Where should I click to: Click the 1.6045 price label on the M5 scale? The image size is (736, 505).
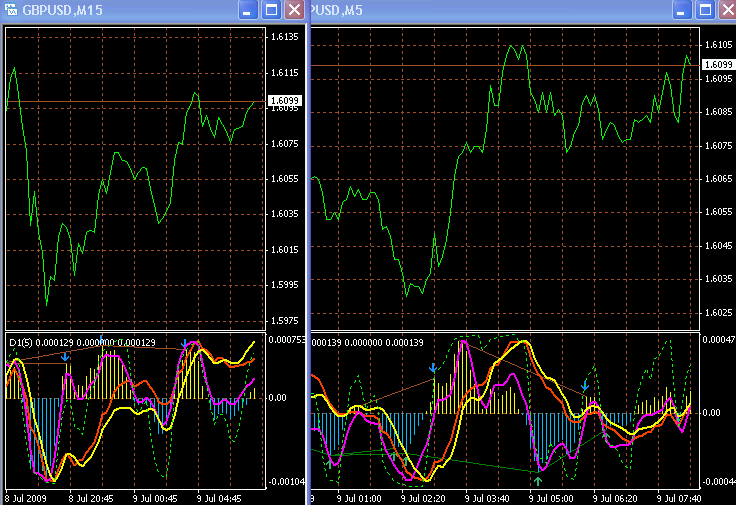click(718, 245)
